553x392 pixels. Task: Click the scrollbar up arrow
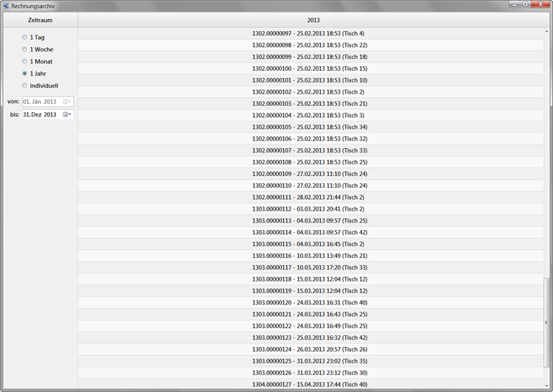point(546,32)
